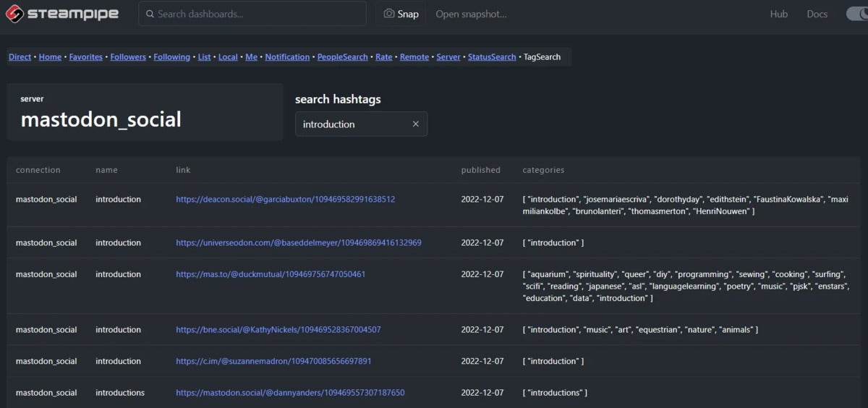868x408 pixels.
Task: Open the StatusSearch dashboard
Action: coord(492,57)
